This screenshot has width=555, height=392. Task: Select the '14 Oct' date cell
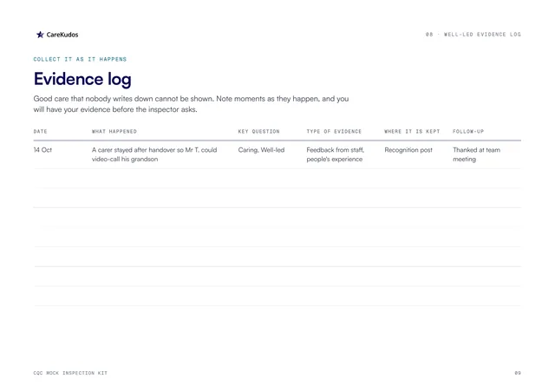pyautogui.click(x=42, y=150)
